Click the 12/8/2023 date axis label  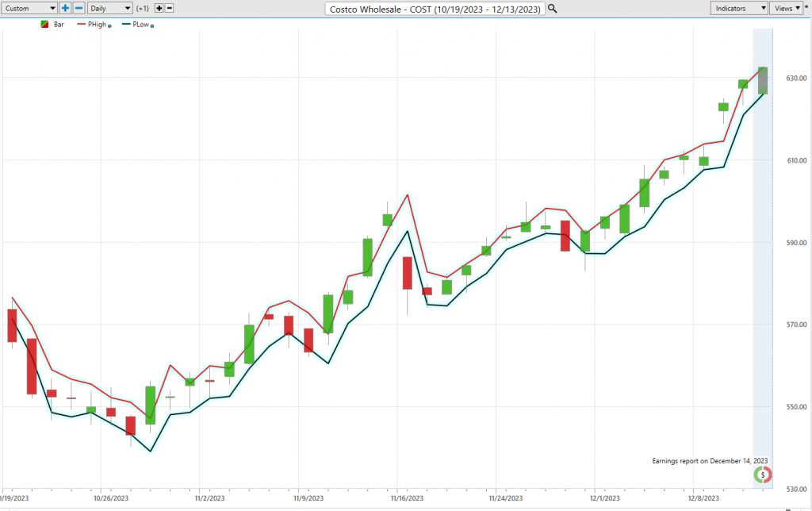(x=704, y=498)
